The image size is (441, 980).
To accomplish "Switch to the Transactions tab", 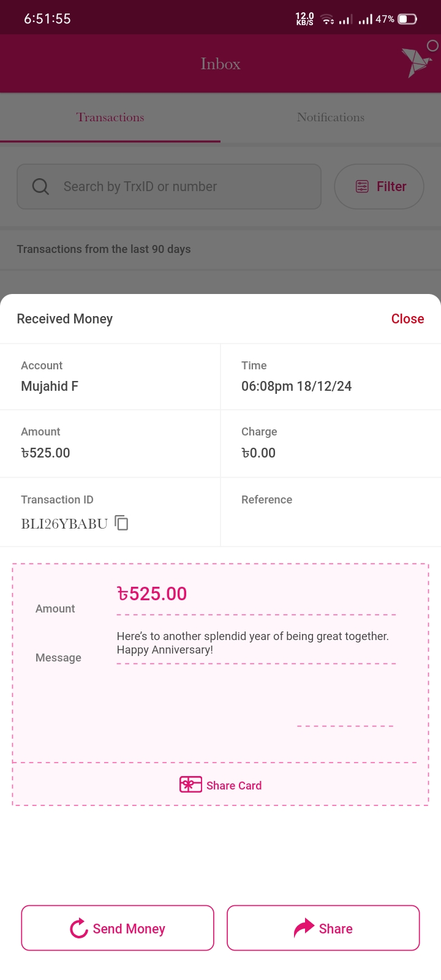I will 110,118.
